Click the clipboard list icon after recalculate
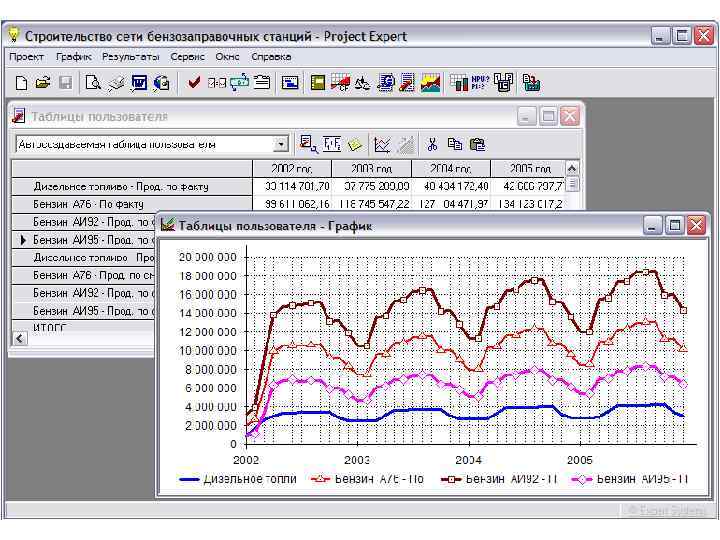 coord(262,83)
